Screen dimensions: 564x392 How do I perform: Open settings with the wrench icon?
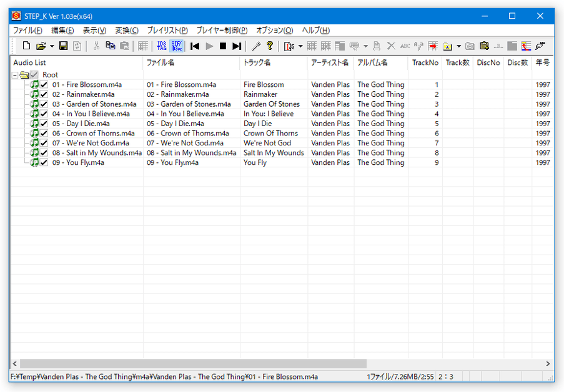tap(256, 46)
